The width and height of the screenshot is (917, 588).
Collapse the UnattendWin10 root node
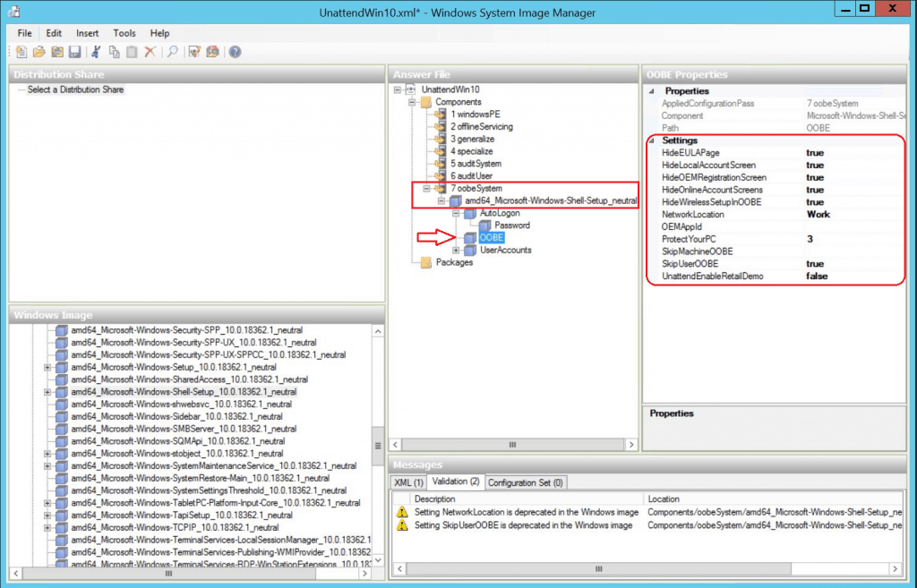point(398,89)
